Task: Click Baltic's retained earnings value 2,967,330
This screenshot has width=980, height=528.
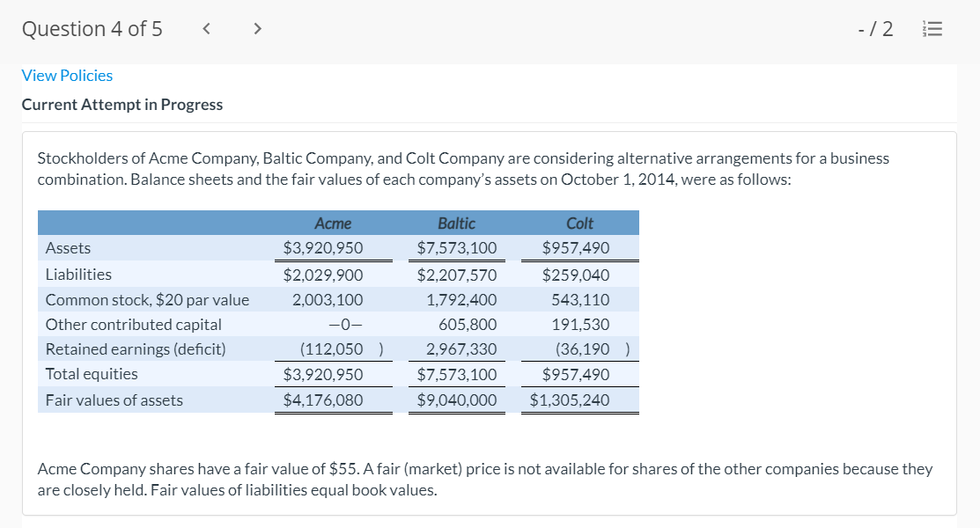Action: [461, 349]
